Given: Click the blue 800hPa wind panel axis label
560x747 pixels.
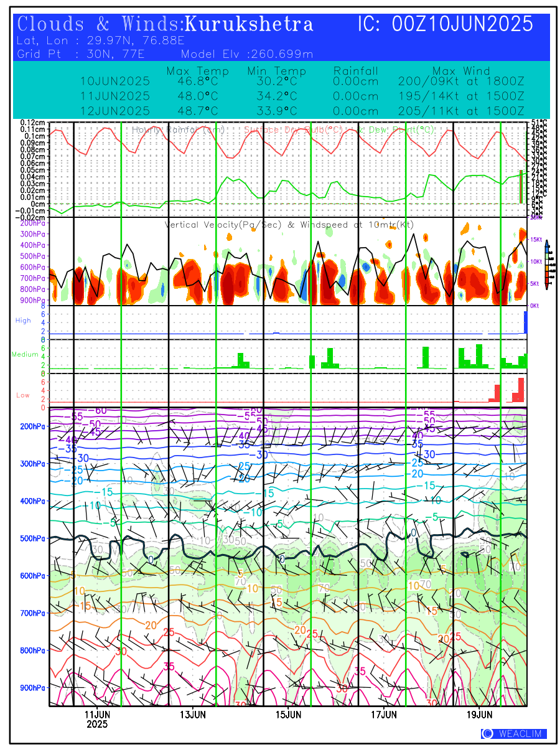Looking at the screenshot, I should pos(33,651).
